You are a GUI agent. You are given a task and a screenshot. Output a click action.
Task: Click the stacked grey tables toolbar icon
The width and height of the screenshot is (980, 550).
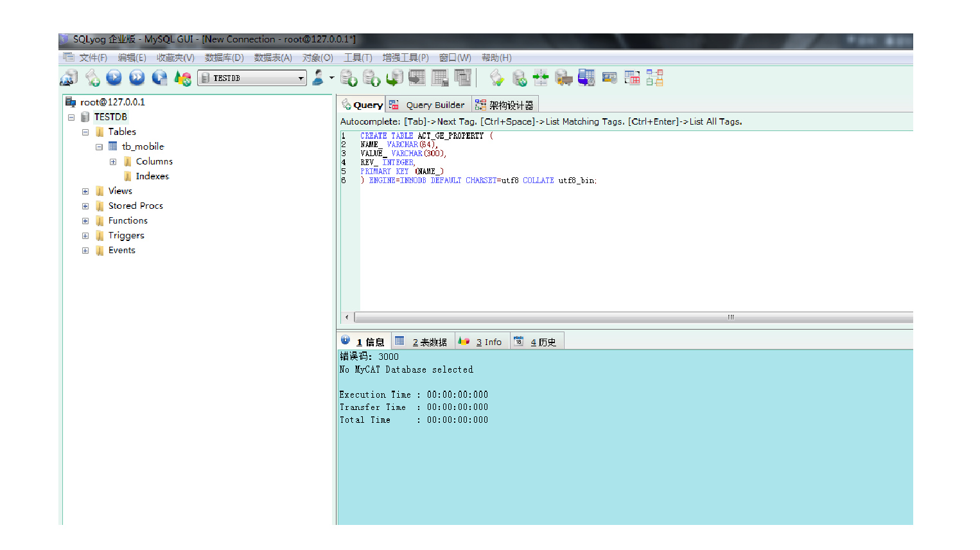click(462, 78)
